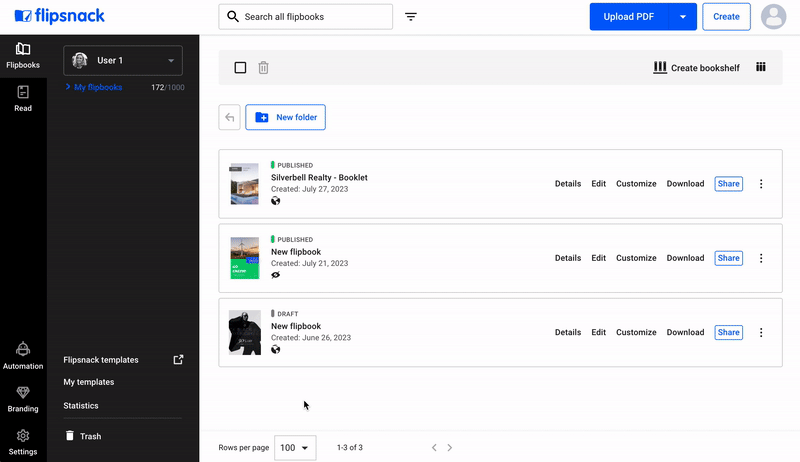Open Statistics
This screenshot has width=800, height=462.
point(81,405)
